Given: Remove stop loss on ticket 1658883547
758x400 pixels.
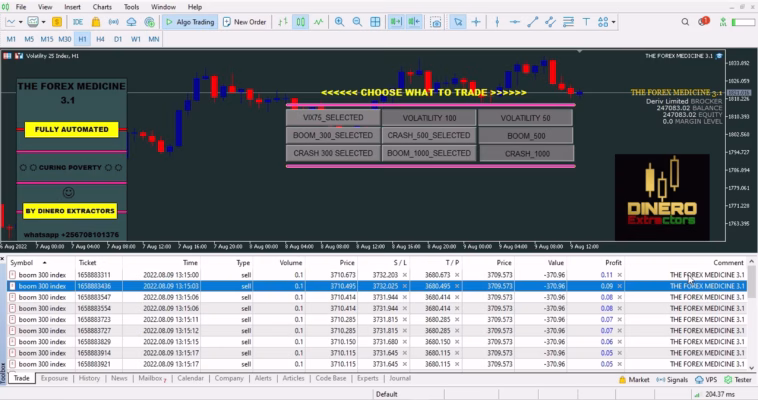Looking at the screenshot, I should tap(405, 297).
